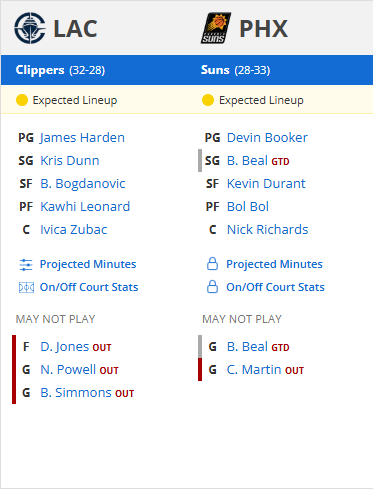
Task: Open Clippers Projected Minutes sliders icon
Action: click(x=26, y=265)
